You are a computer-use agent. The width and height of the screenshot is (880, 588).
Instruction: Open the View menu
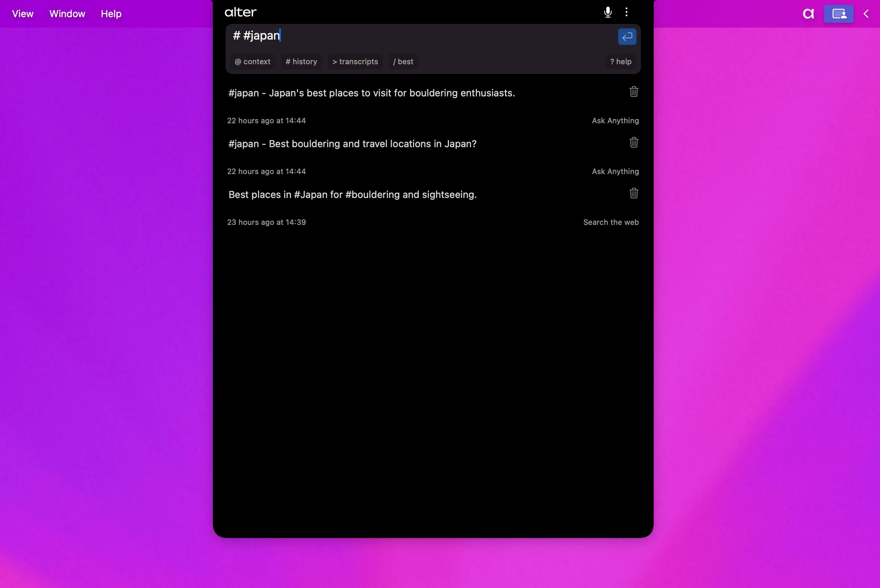point(22,14)
